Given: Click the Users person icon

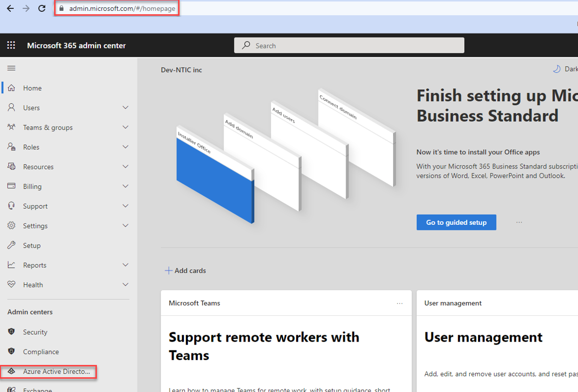Looking at the screenshot, I should coord(11,108).
